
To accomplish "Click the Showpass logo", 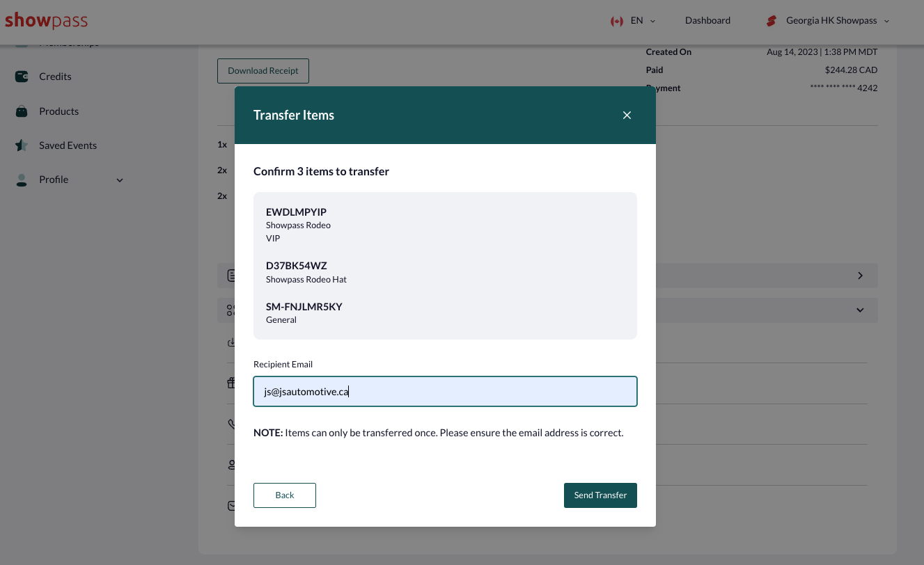I will [46, 20].
